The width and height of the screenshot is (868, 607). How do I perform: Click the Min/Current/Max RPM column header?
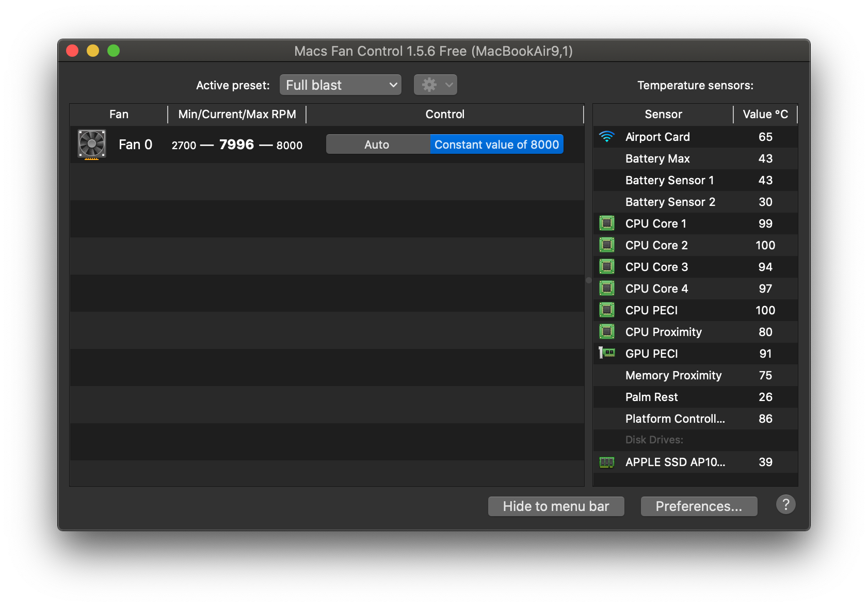click(x=237, y=114)
